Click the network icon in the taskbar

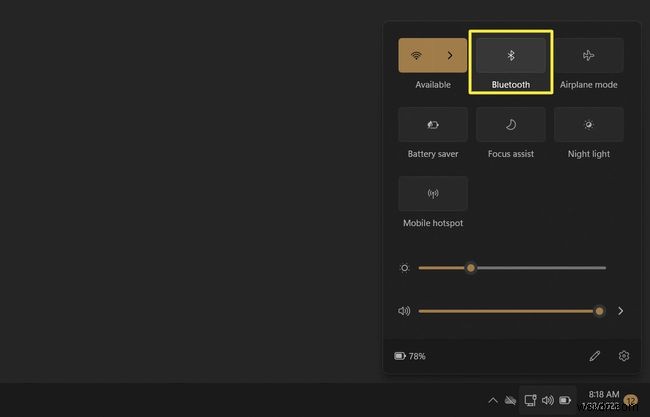pyautogui.click(x=531, y=400)
